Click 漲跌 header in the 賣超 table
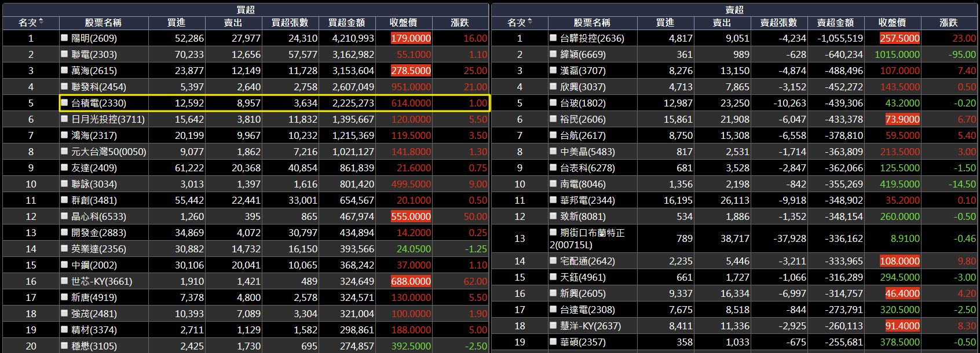This screenshot has height=353, width=980. click(x=949, y=23)
